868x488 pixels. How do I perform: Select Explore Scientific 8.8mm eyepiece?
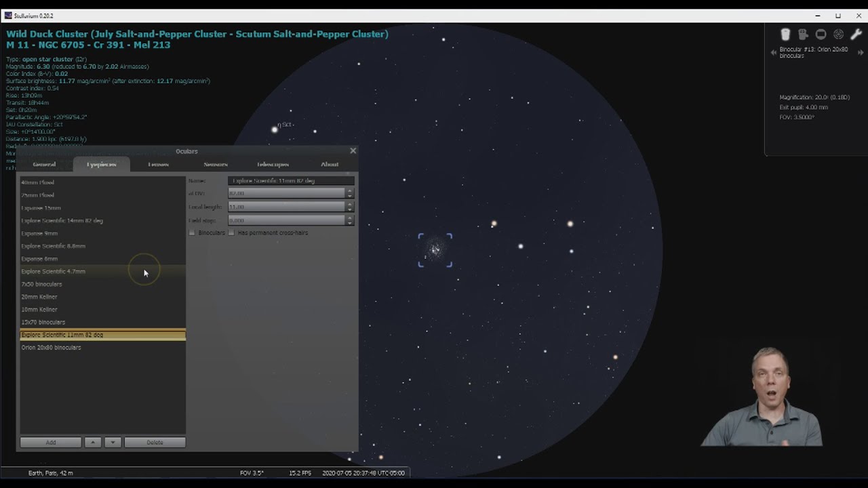pyautogui.click(x=102, y=246)
